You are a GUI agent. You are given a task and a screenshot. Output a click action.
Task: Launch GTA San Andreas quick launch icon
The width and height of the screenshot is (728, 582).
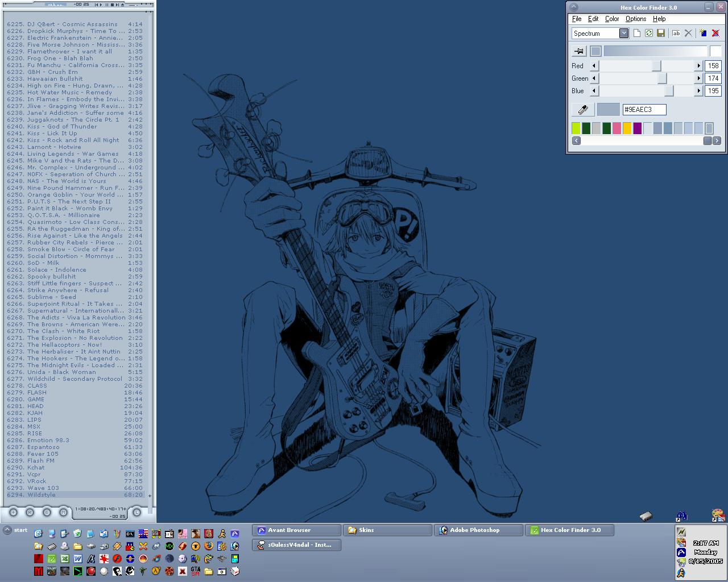pos(196,571)
